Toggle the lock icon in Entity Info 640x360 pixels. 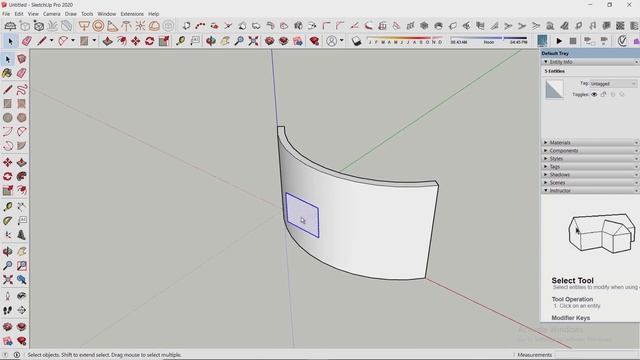(604, 94)
